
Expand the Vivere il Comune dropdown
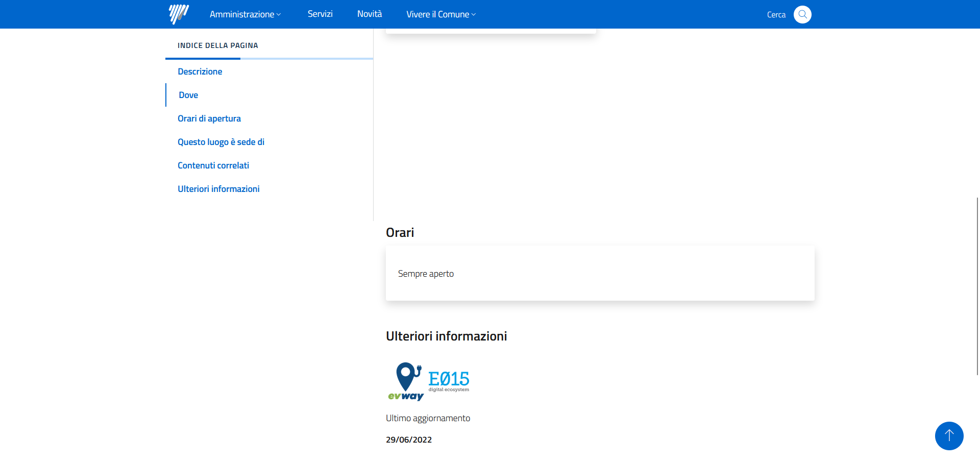pyautogui.click(x=441, y=14)
